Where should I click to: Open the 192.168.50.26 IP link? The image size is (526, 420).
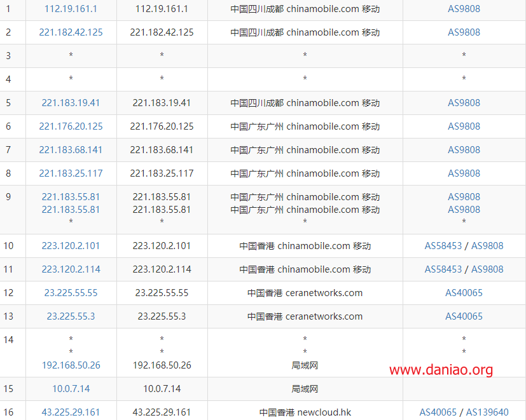[71, 365]
